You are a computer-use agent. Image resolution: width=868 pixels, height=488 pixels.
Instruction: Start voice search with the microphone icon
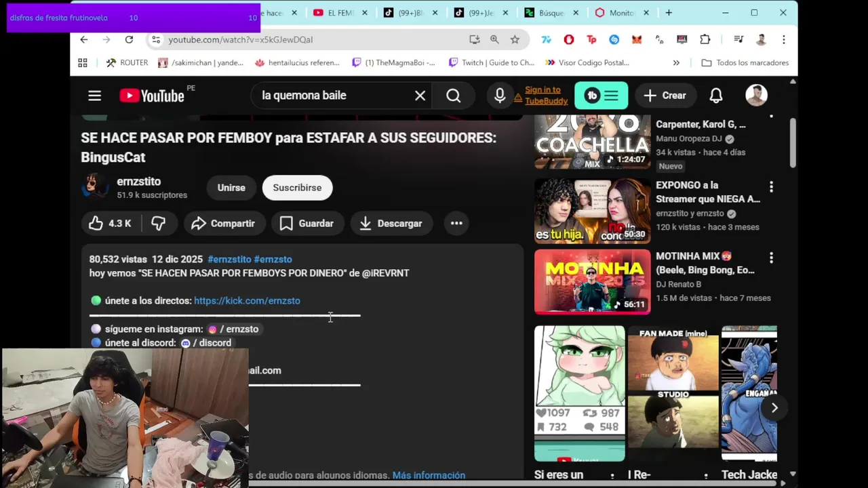point(500,96)
